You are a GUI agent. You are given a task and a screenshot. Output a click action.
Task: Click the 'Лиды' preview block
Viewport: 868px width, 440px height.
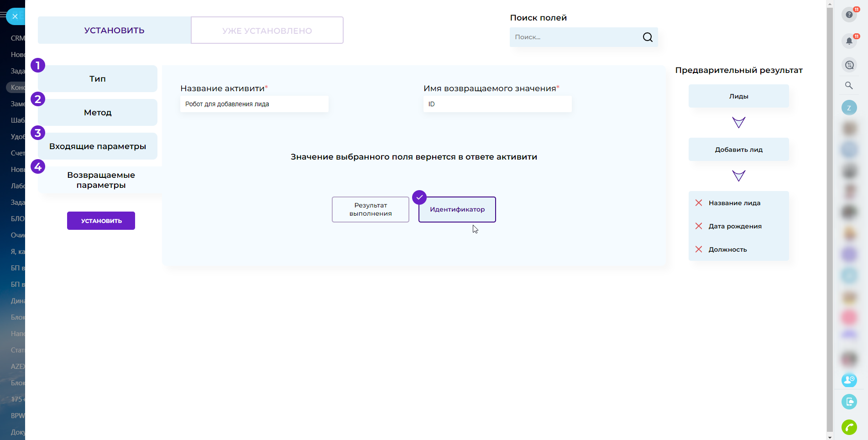tap(738, 96)
